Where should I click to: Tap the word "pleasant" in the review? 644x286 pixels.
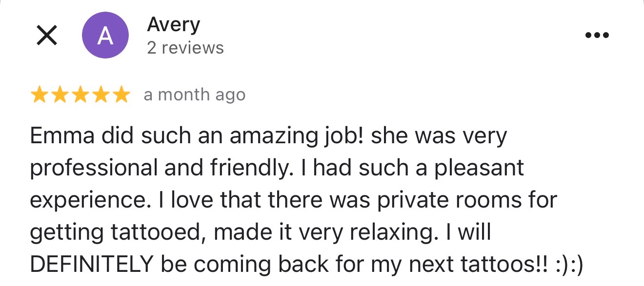(479, 168)
